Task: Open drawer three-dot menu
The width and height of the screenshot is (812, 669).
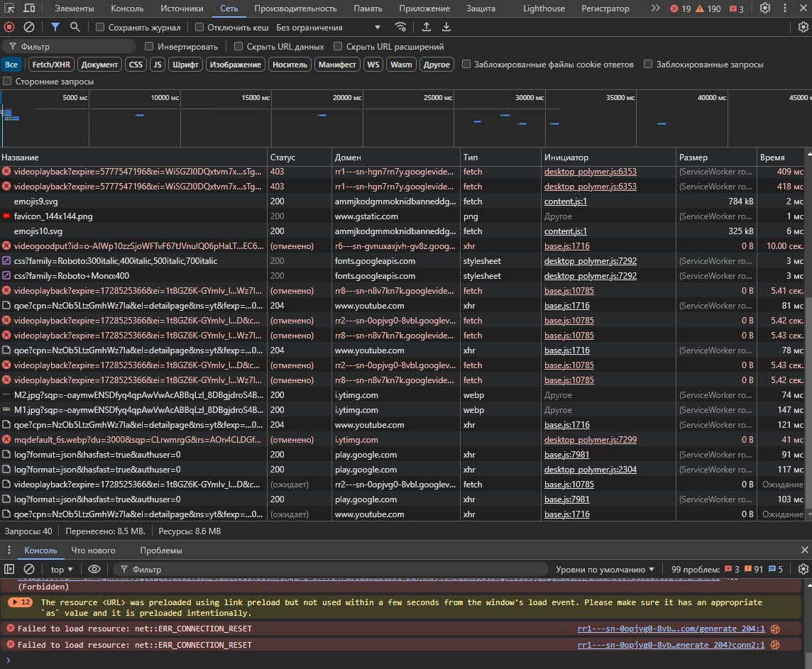Action: [9, 550]
